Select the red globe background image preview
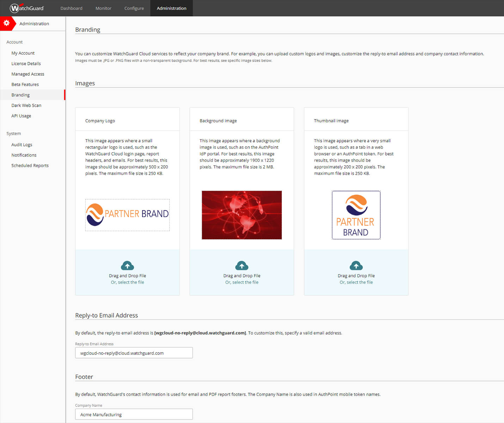Viewport: 504px width, 423px height. pos(242,215)
